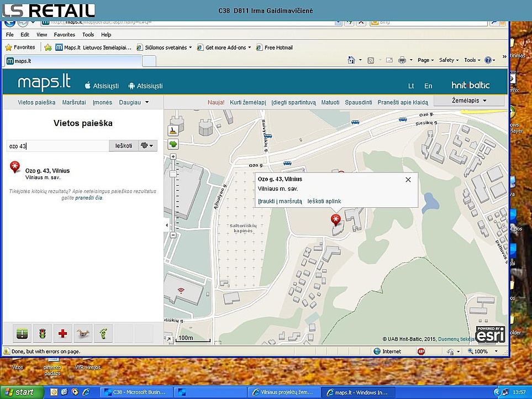The image size is (532, 399).
Task: Open search options dropdown beside Ieškoti
Action: 148,146
